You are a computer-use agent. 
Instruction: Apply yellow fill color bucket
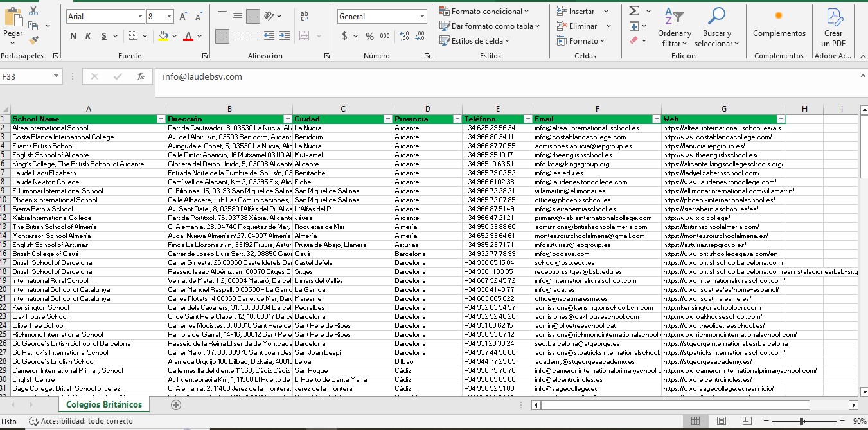tap(163, 36)
